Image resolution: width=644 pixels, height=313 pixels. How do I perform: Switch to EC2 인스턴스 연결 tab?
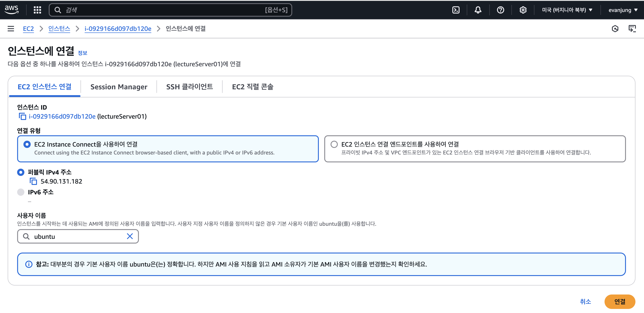[44, 87]
